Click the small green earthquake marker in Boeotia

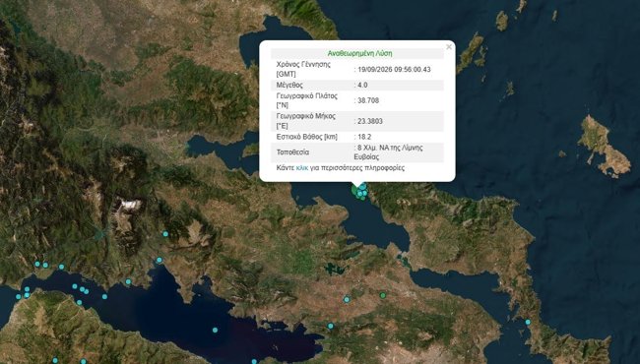(x=383, y=295)
